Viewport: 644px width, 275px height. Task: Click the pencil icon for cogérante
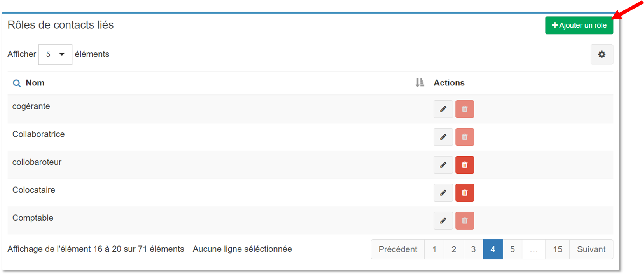pyautogui.click(x=443, y=109)
